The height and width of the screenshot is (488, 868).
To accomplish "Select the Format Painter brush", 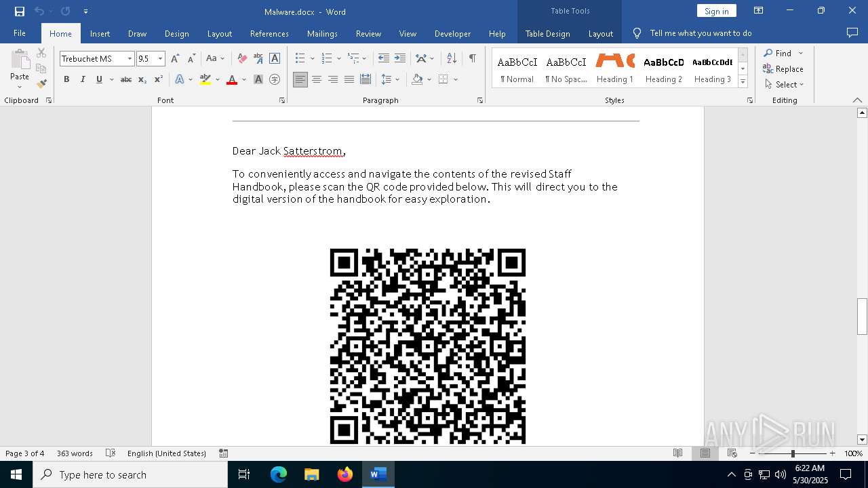I will tap(41, 84).
